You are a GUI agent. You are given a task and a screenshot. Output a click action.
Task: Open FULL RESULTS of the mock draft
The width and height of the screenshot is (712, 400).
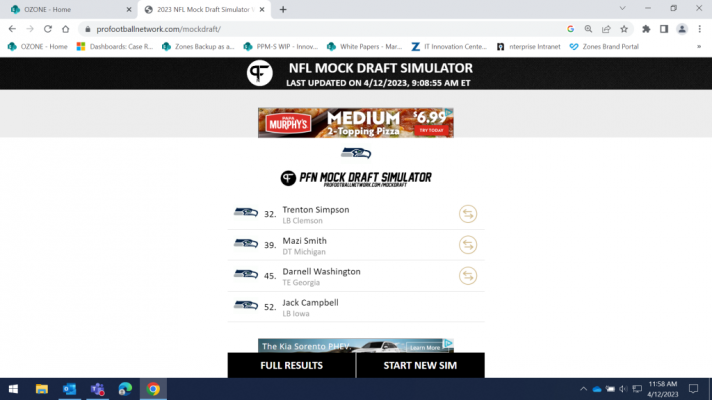click(x=292, y=365)
